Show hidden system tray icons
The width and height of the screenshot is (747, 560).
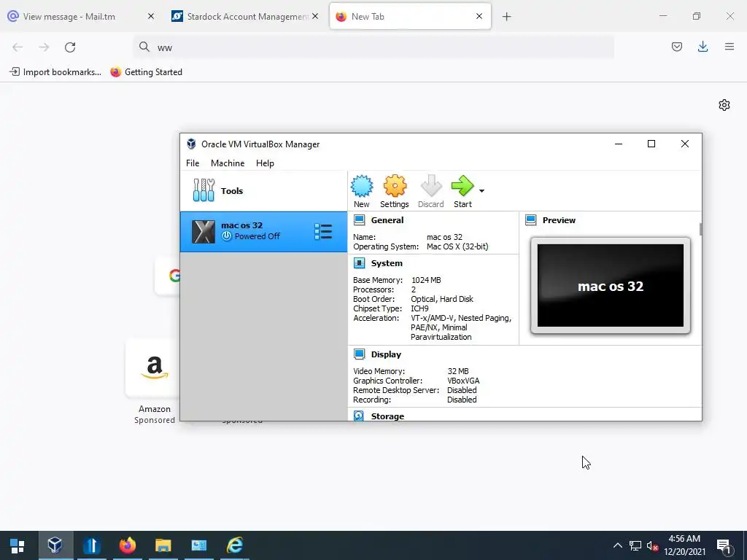click(617, 545)
